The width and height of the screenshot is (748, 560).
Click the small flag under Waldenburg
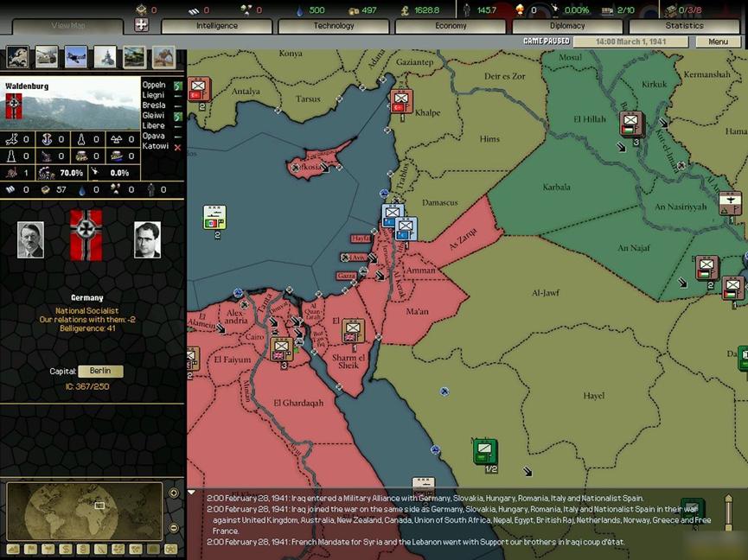13,105
